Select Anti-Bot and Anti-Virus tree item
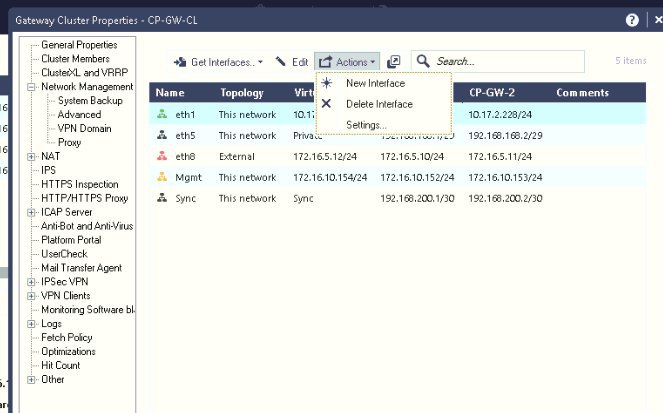Viewport: 663px width, 413px height. [87, 226]
